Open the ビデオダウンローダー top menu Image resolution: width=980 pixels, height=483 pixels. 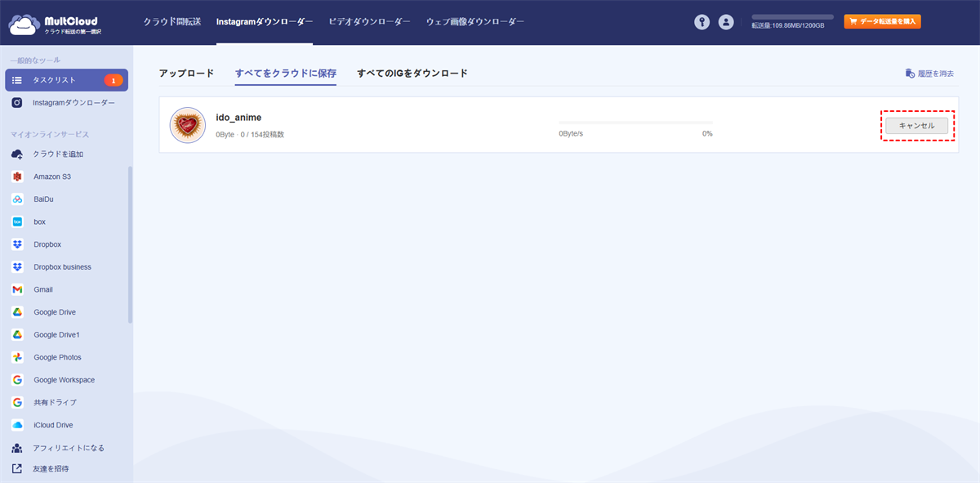pos(369,22)
